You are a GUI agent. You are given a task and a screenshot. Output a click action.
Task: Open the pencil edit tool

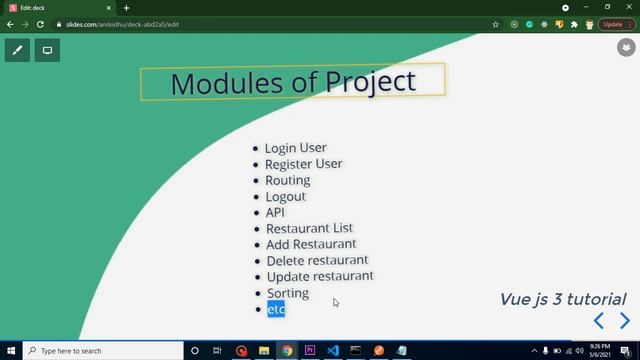coord(17,50)
